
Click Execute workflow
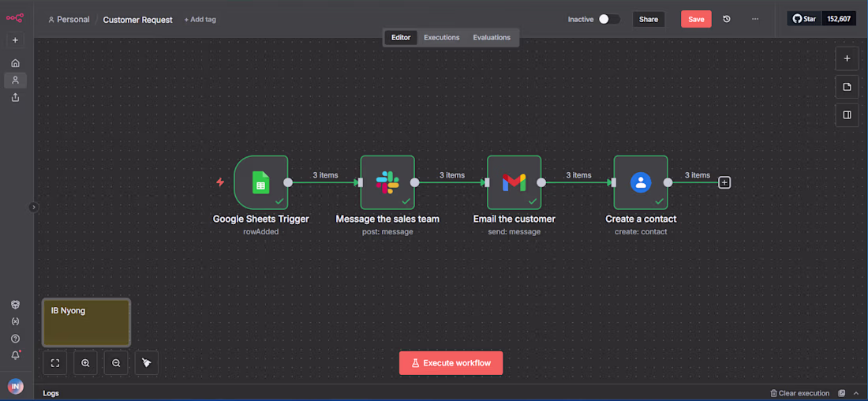point(451,363)
